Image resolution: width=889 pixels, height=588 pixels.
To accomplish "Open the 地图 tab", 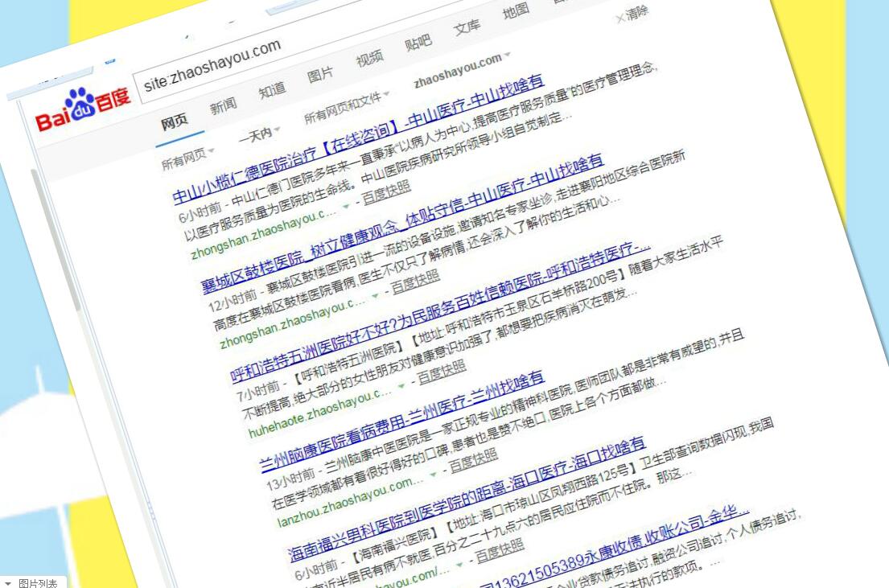I will tap(516, 11).
